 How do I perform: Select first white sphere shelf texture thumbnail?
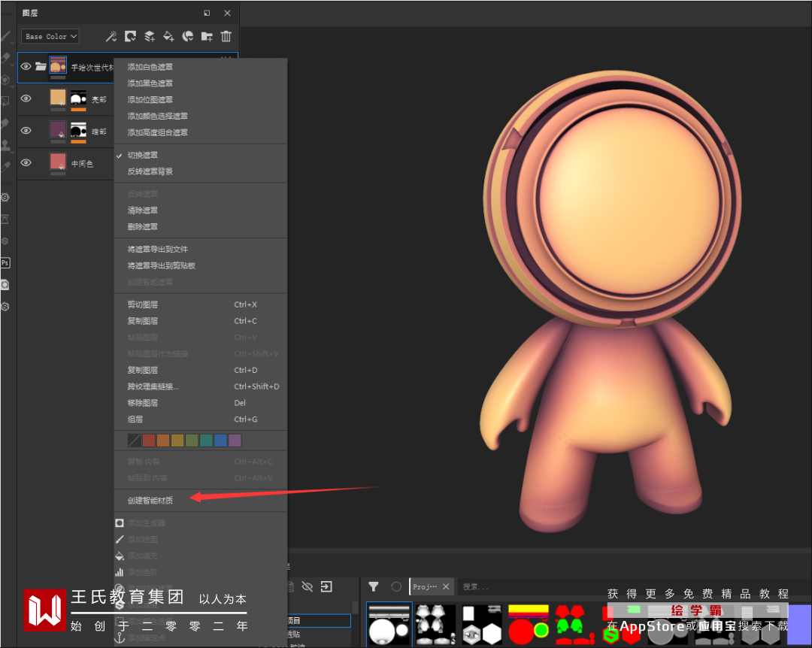pos(389,625)
